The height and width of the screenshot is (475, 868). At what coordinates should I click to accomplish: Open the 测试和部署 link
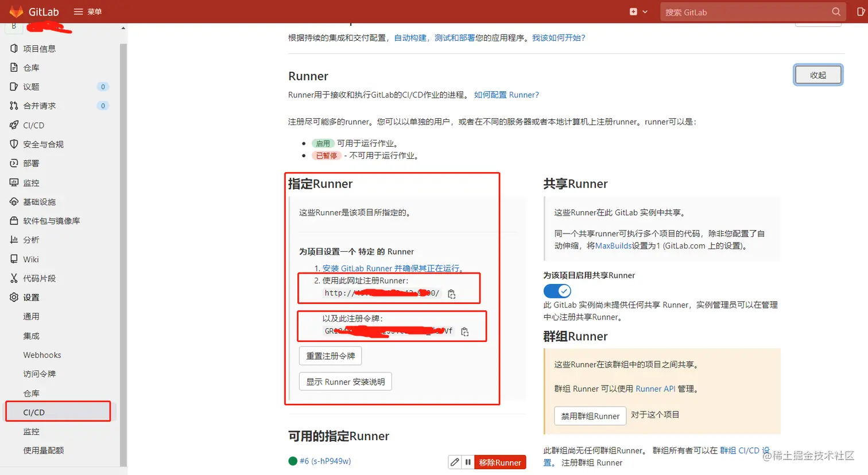(x=455, y=38)
